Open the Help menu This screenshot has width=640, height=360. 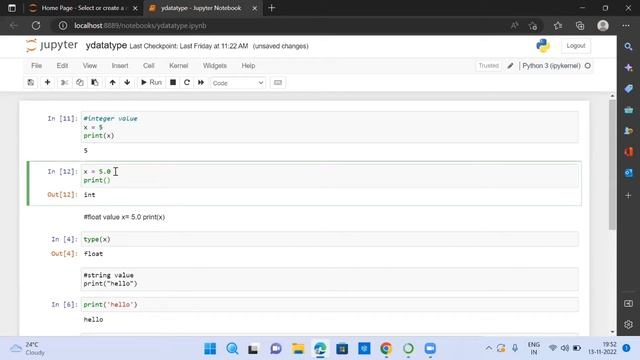pyautogui.click(x=248, y=66)
